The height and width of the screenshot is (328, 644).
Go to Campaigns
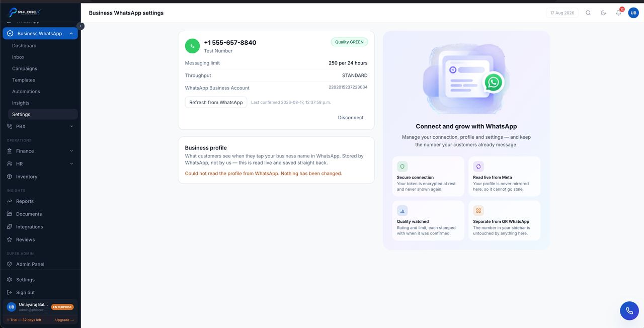pyautogui.click(x=25, y=68)
